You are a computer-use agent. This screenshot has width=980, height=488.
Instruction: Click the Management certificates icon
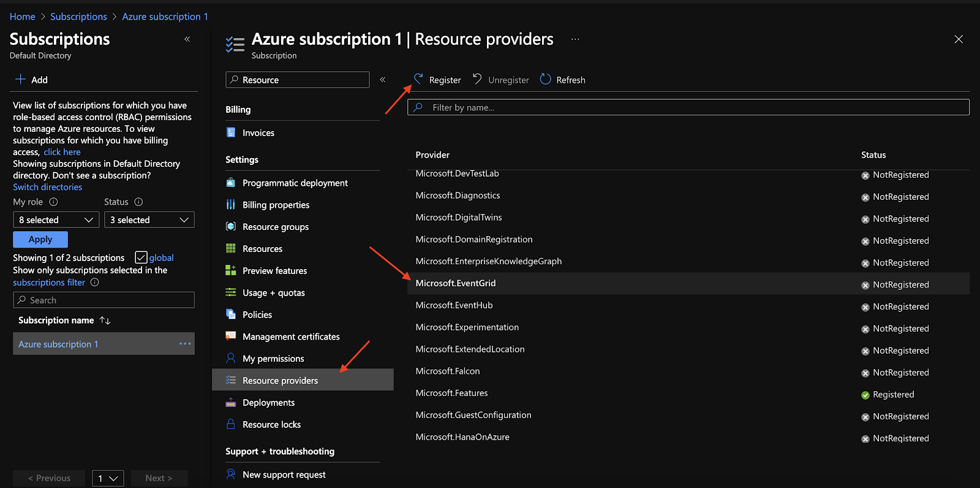(231, 336)
